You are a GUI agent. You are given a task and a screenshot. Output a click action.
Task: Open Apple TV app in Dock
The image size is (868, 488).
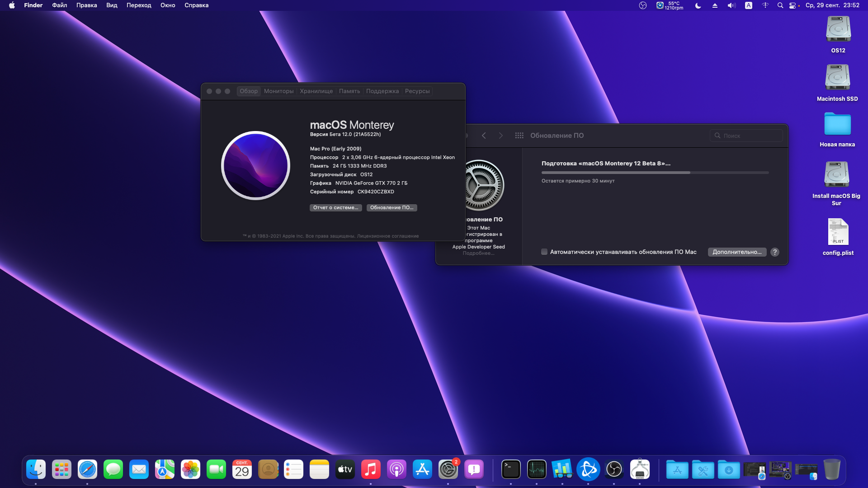pyautogui.click(x=345, y=469)
